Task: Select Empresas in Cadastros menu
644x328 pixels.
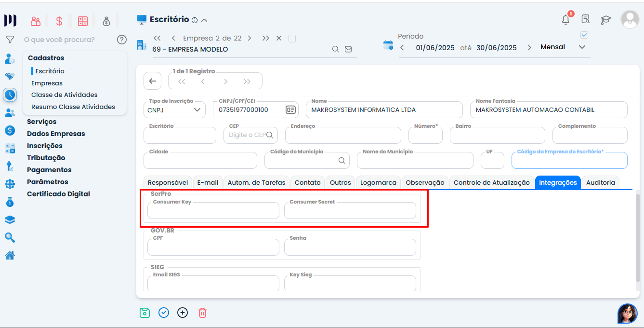Action: pyautogui.click(x=47, y=83)
